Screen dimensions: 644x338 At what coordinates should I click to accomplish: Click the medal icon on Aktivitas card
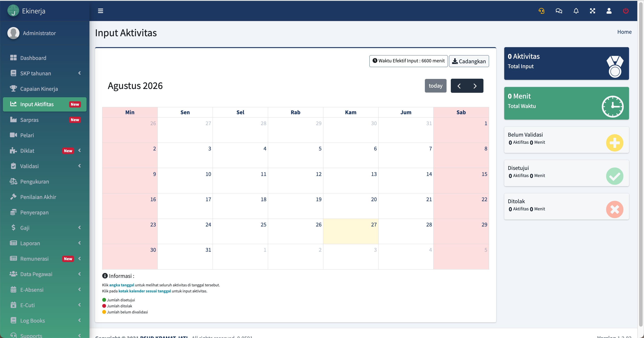pyautogui.click(x=615, y=66)
